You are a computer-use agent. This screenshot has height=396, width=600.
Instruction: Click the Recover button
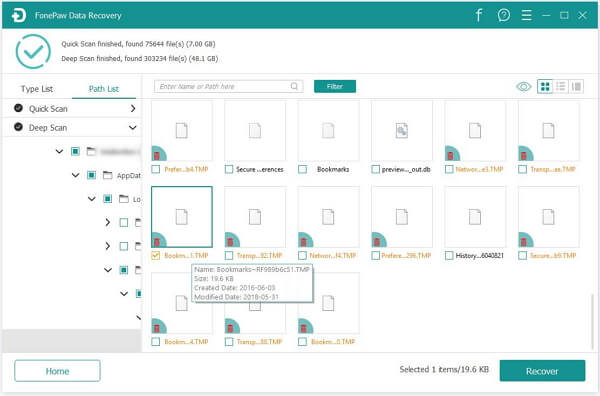pos(542,371)
